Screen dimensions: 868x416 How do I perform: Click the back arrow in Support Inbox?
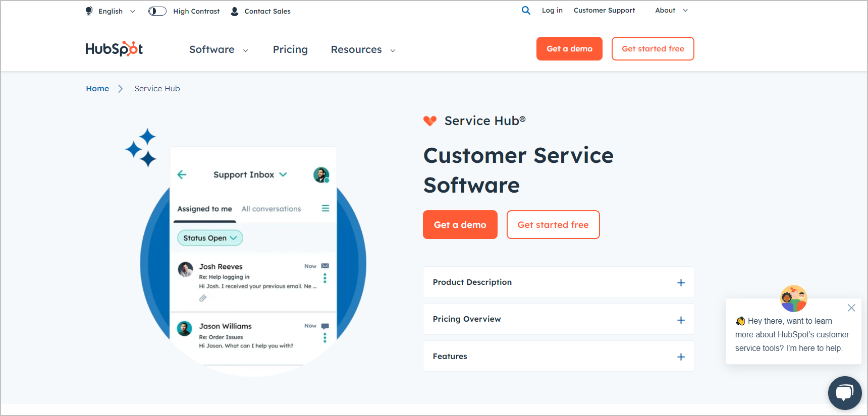pyautogui.click(x=182, y=174)
